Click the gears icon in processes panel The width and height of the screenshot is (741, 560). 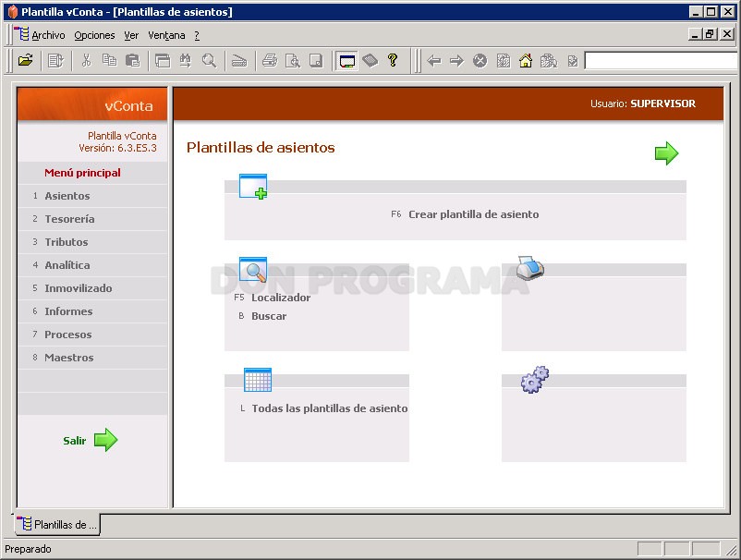(534, 380)
